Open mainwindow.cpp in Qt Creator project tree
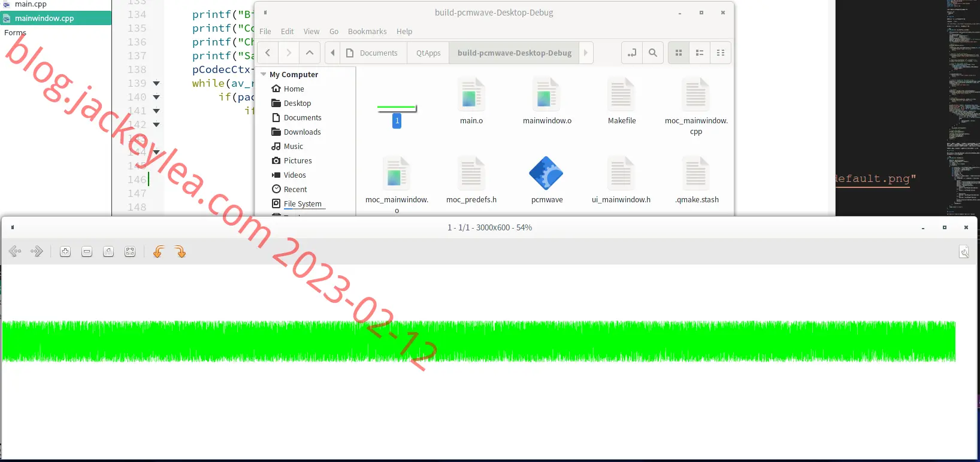Screen dimensions: 980x462 tap(56, 18)
